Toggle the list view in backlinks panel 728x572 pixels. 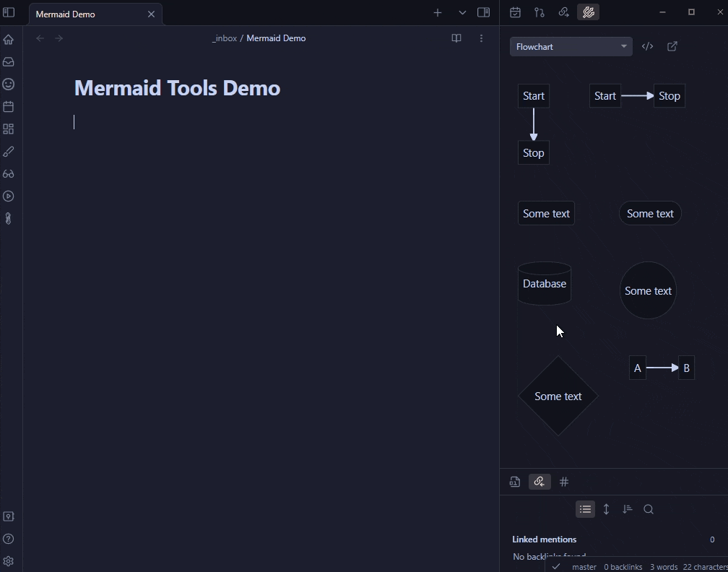pos(585,509)
